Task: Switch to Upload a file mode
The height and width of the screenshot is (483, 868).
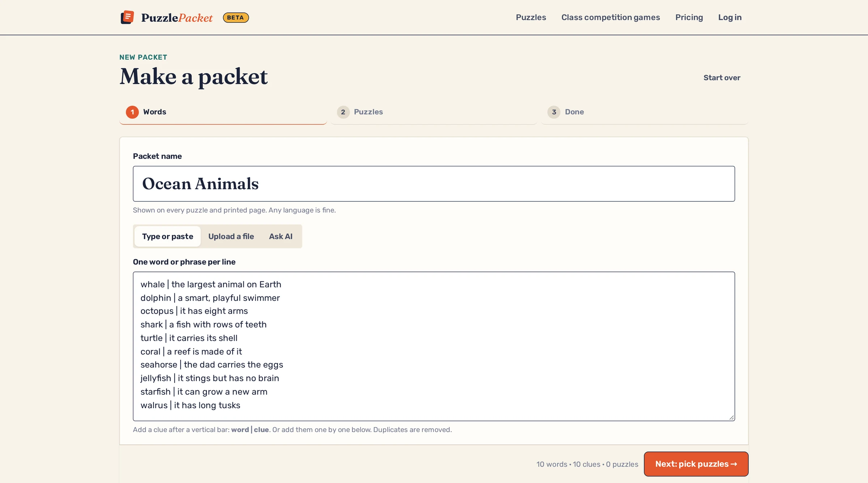Action: coord(231,236)
